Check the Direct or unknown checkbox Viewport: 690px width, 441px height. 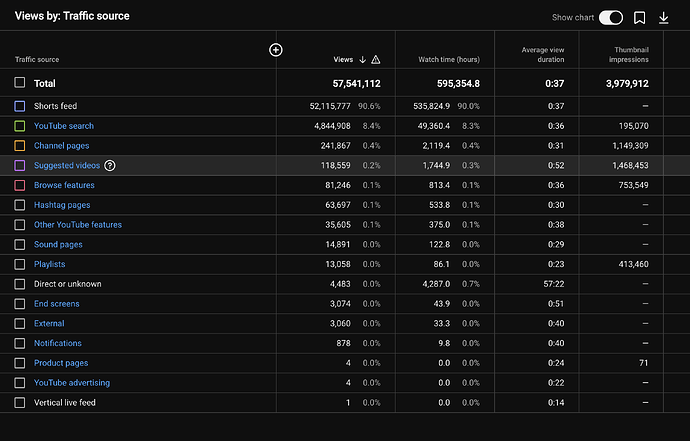[20, 284]
